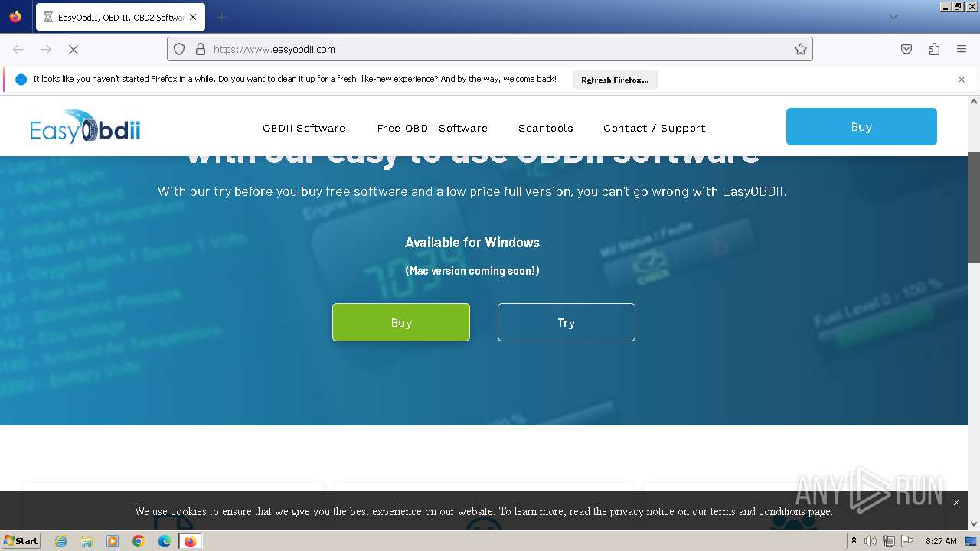Open Contact / Support menu item
Viewport: 980px width, 551px height.
[x=655, y=128]
